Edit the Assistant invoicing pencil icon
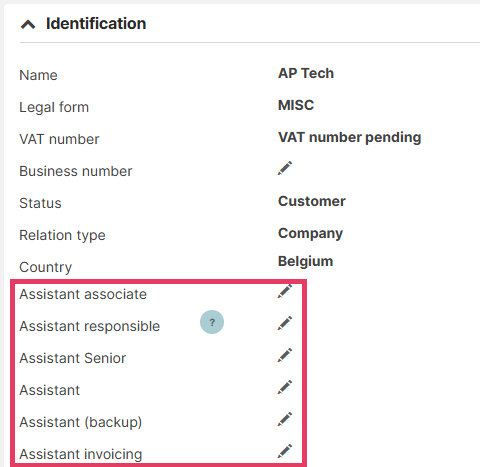This screenshot has width=480, height=467. tap(285, 451)
